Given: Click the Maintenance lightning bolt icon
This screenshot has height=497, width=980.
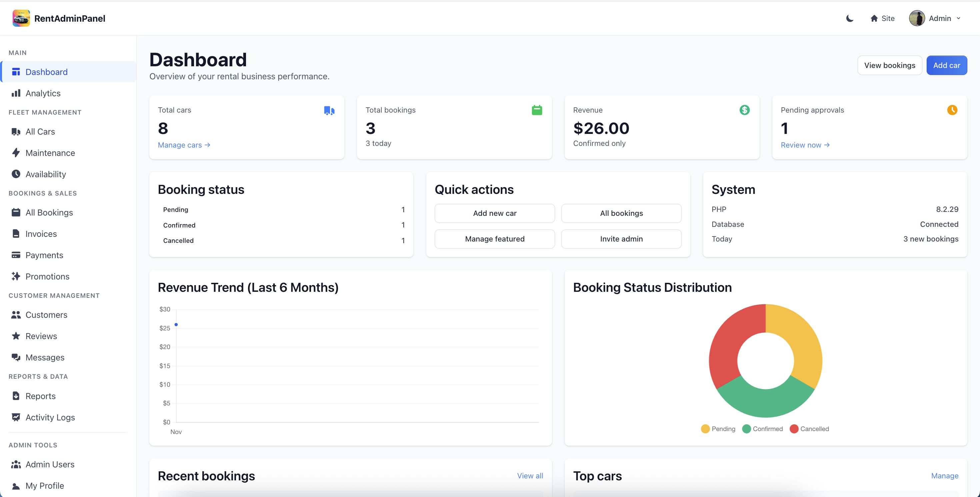Looking at the screenshot, I should coord(16,153).
